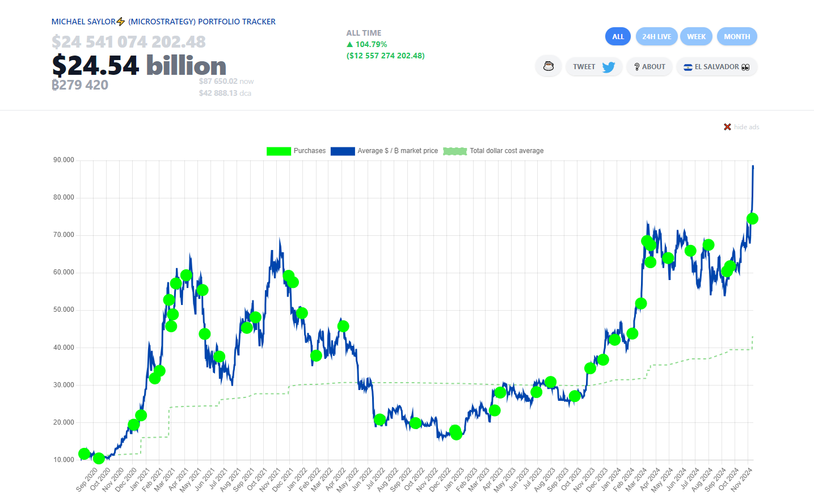
Task: Click the $42 888.13 dca value
Action: click(225, 93)
